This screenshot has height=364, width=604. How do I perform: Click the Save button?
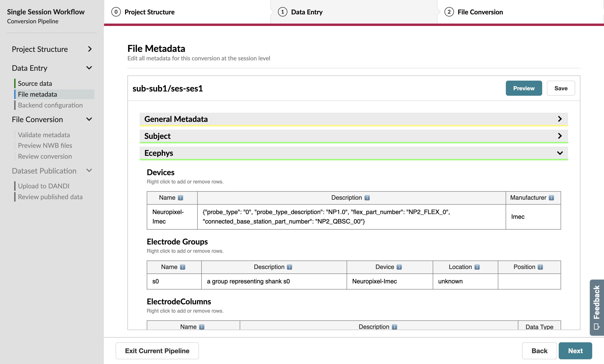pos(561,88)
